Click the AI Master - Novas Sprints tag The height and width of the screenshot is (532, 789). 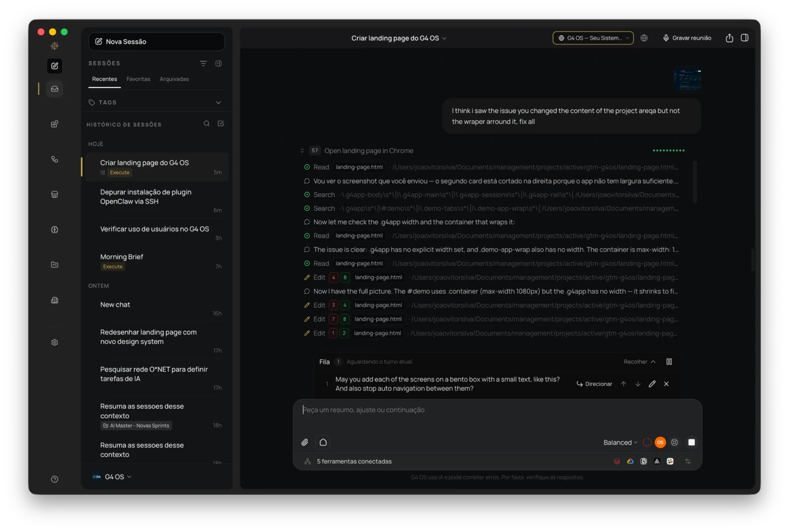tap(136, 425)
